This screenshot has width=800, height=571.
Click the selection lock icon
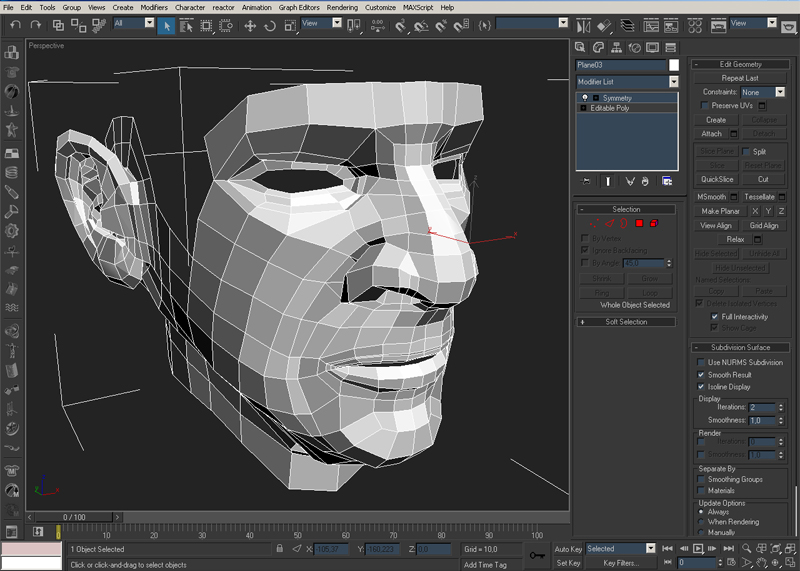click(279, 548)
